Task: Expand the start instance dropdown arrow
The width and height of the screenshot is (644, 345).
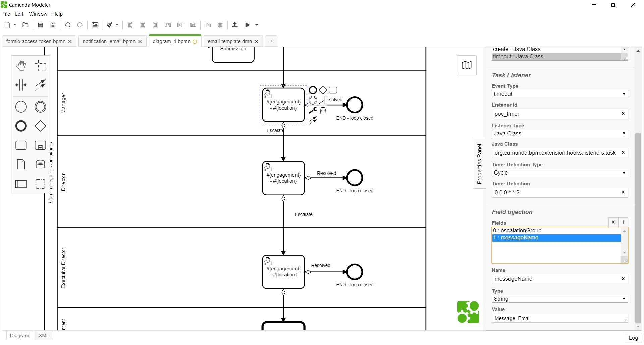Action: tap(257, 25)
